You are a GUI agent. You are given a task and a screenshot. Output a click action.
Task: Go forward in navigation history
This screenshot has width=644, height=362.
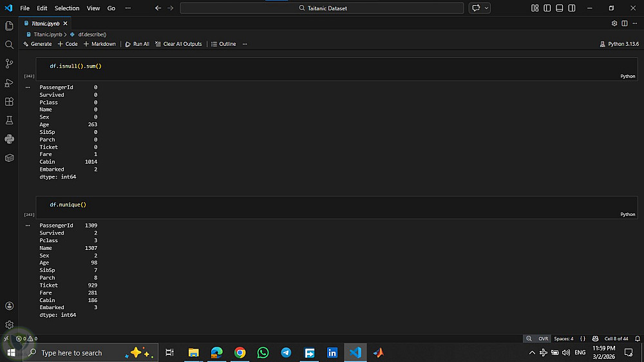tap(171, 8)
